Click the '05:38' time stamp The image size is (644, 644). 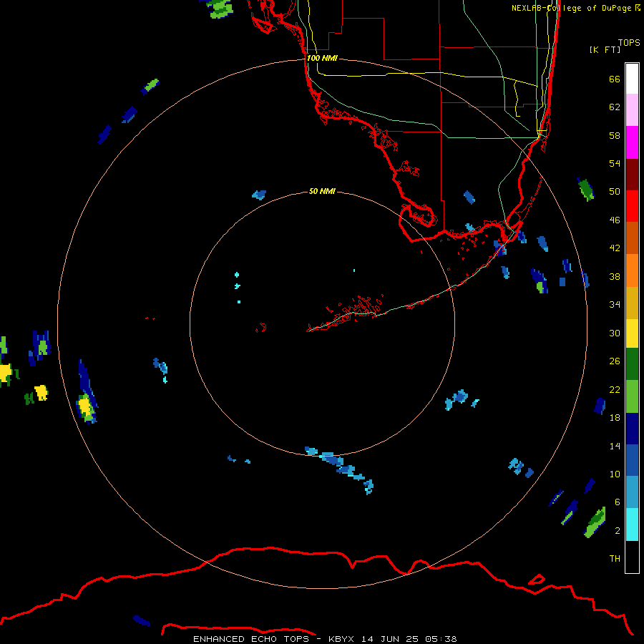(441, 639)
